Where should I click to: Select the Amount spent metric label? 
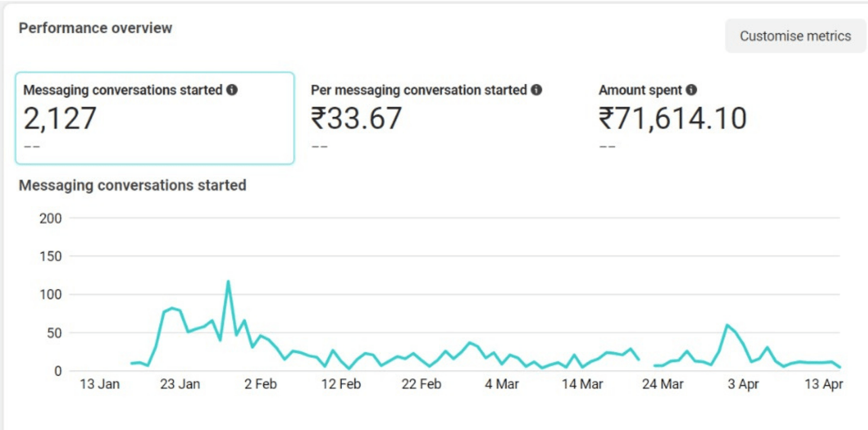640,90
